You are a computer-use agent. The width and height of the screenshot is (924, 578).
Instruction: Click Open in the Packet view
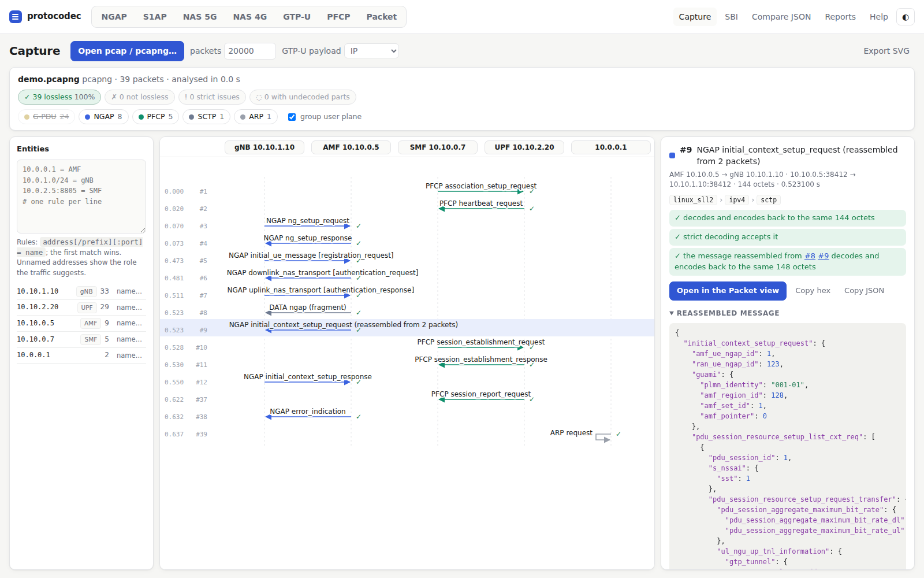(x=728, y=291)
